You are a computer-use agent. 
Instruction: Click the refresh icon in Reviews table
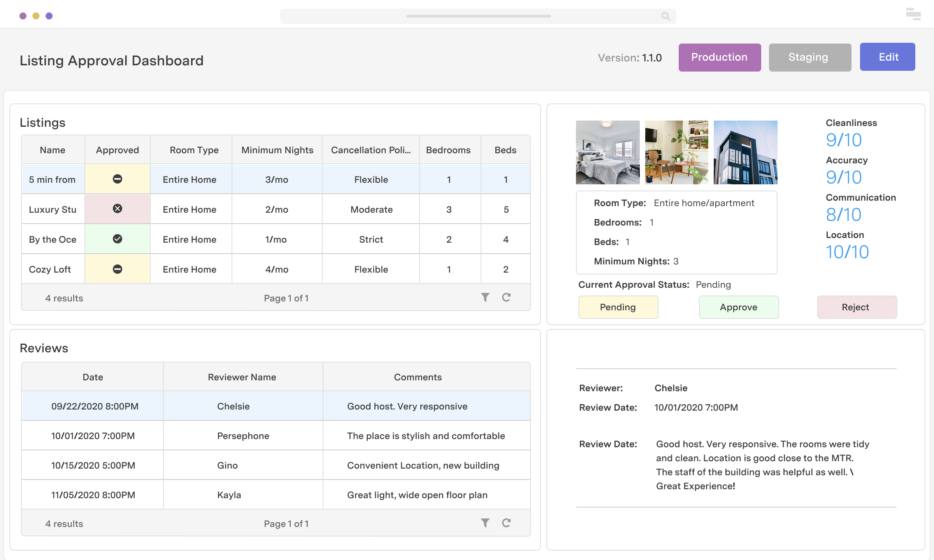[x=506, y=523]
